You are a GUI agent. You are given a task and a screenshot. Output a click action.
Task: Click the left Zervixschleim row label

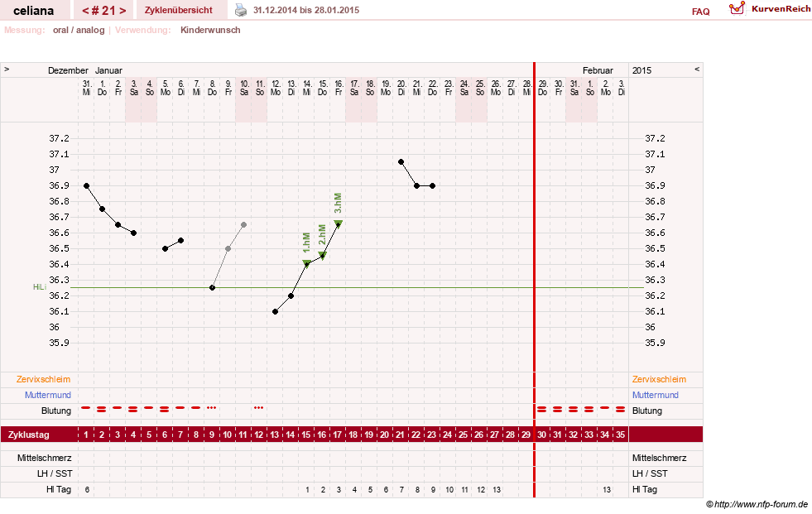(x=44, y=379)
